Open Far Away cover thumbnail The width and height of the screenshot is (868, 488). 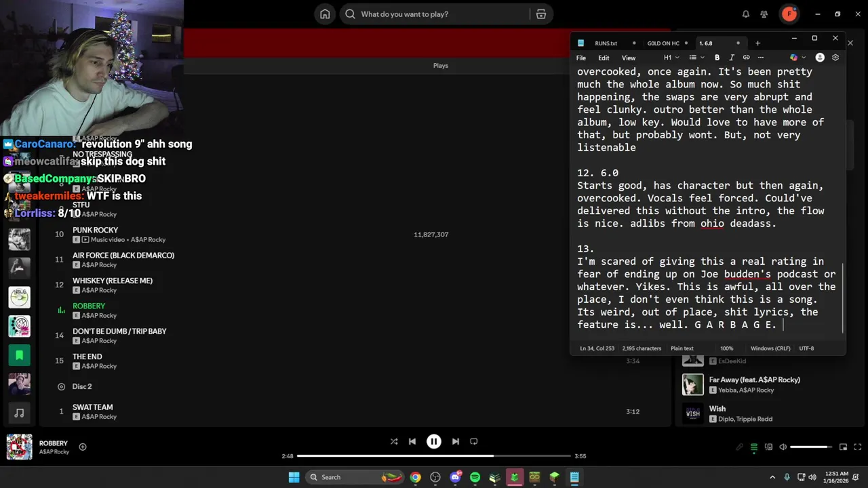coord(693,384)
